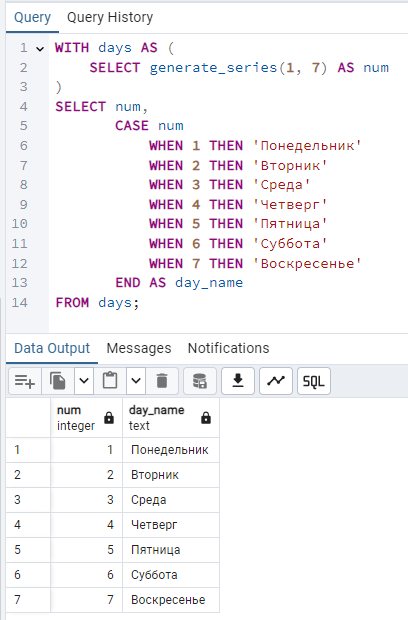Click the SQL button in the toolbar
The width and height of the screenshot is (408, 620).
[x=314, y=381]
